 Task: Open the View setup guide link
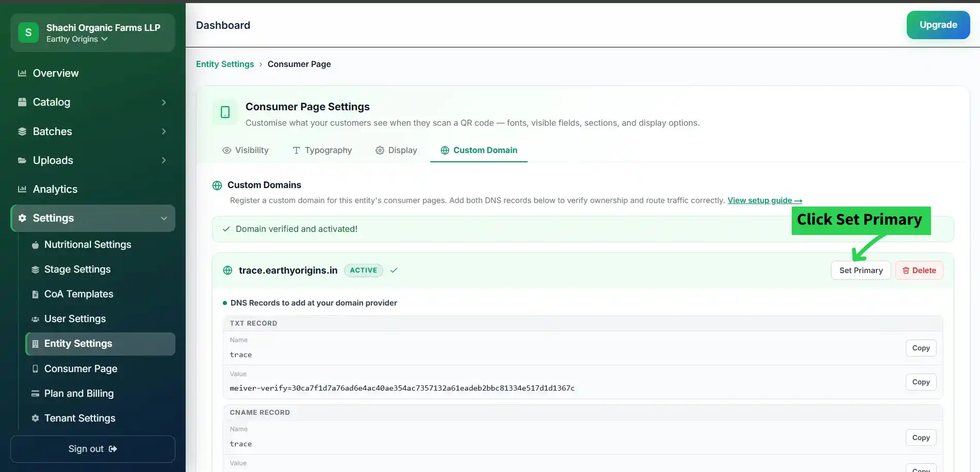pyautogui.click(x=765, y=200)
